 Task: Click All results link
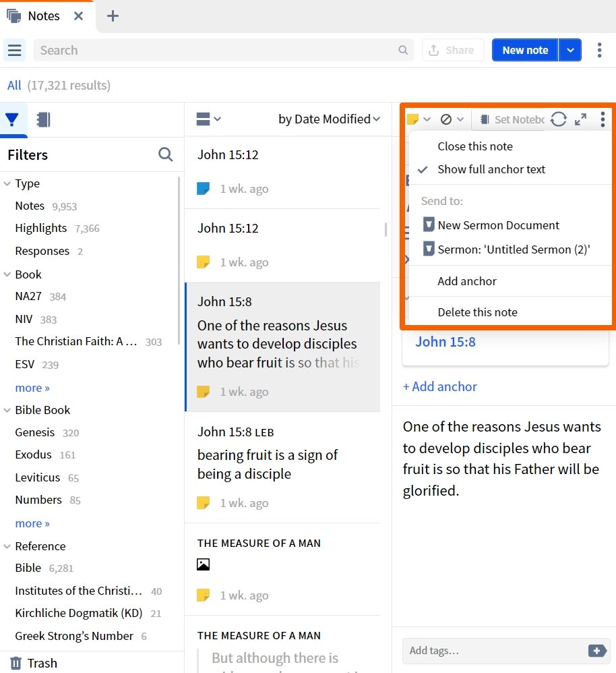(x=14, y=86)
